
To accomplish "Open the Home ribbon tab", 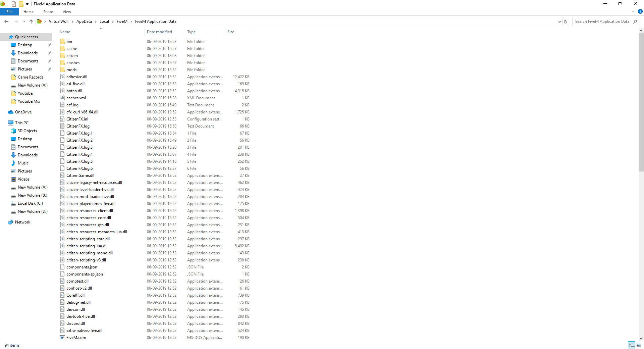I will tap(29, 12).
